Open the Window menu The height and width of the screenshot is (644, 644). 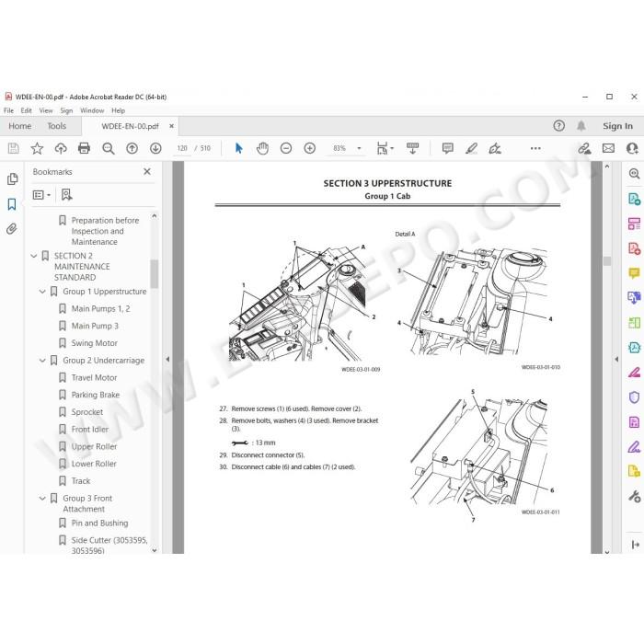tap(92, 110)
